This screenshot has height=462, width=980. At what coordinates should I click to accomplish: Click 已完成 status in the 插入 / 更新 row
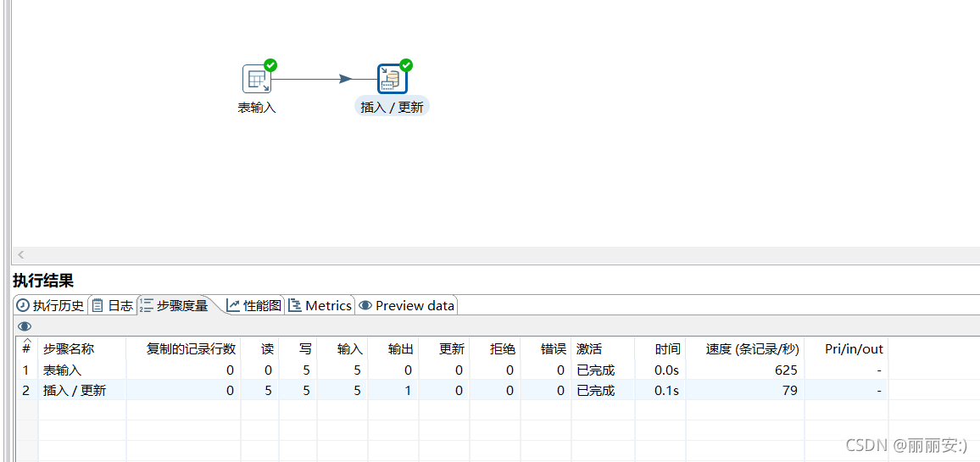tap(596, 391)
